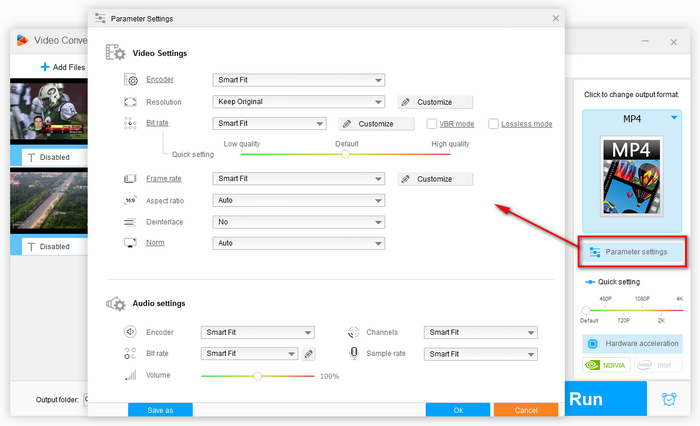The image size is (700, 426).
Task: Open the Resolution Keep Original dropdown
Action: (299, 102)
